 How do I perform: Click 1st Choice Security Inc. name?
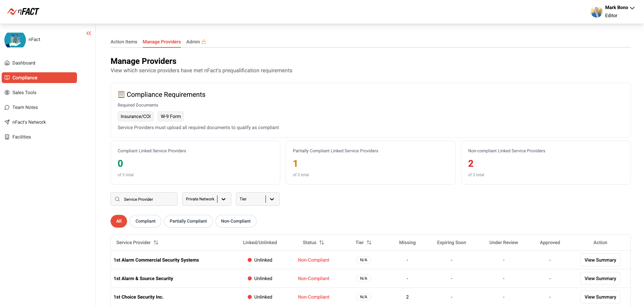pos(138,297)
